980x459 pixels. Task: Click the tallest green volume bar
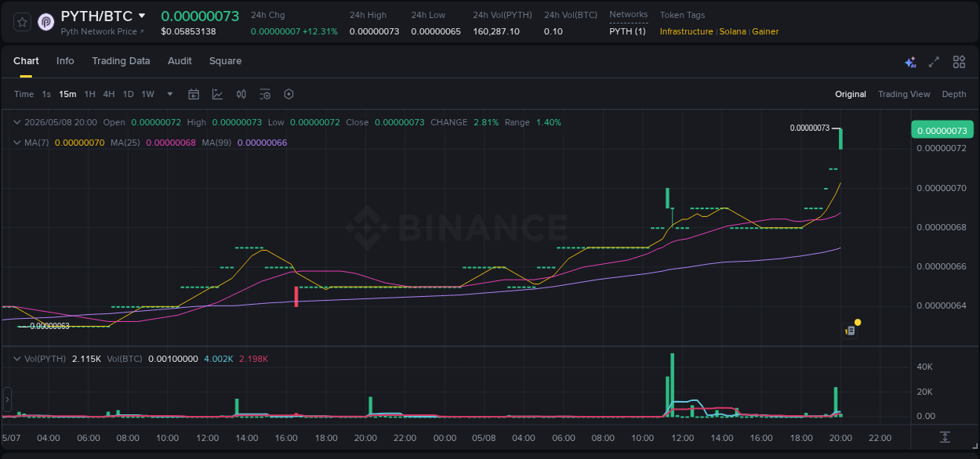point(673,385)
